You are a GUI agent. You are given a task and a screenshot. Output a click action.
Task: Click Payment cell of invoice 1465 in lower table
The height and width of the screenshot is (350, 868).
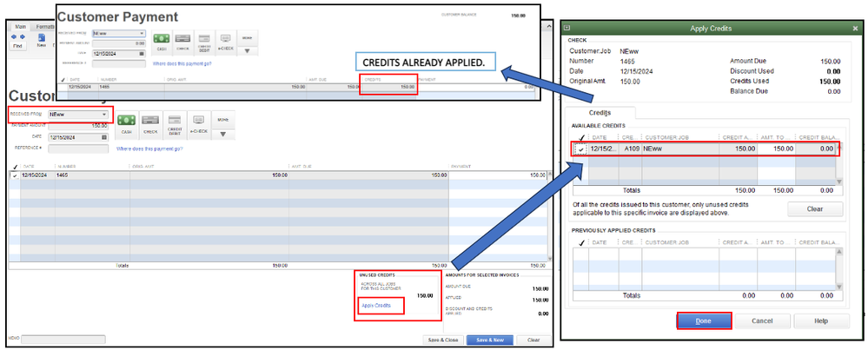coord(498,175)
